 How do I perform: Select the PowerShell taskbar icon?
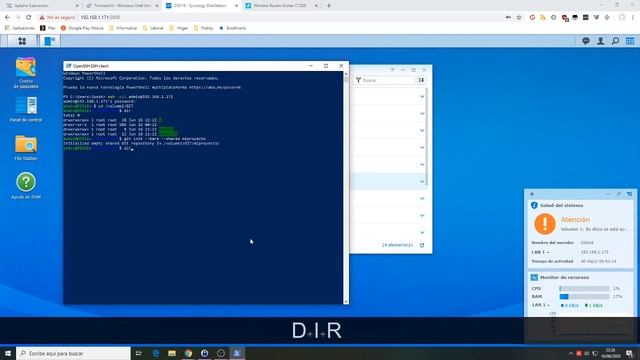click(x=237, y=353)
